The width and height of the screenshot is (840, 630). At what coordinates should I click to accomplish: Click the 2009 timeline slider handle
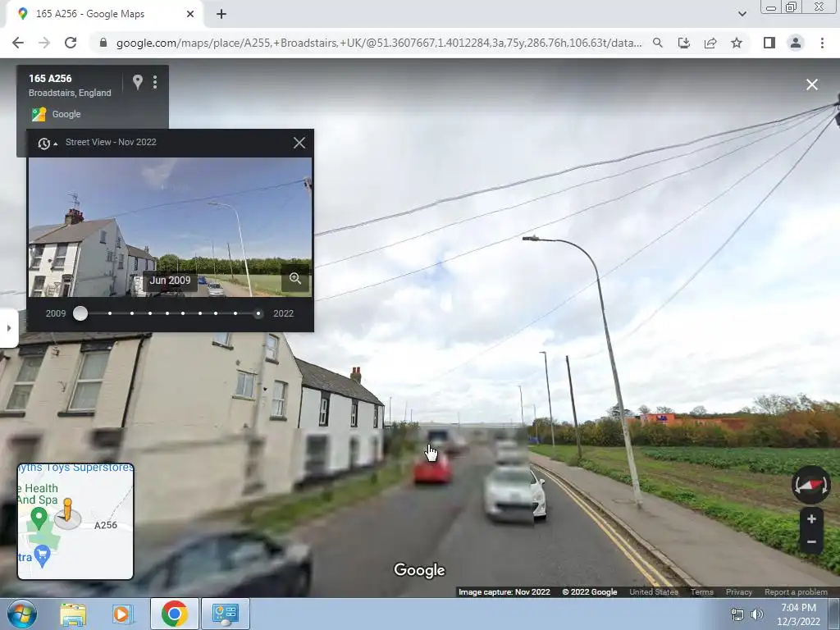click(x=80, y=313)
